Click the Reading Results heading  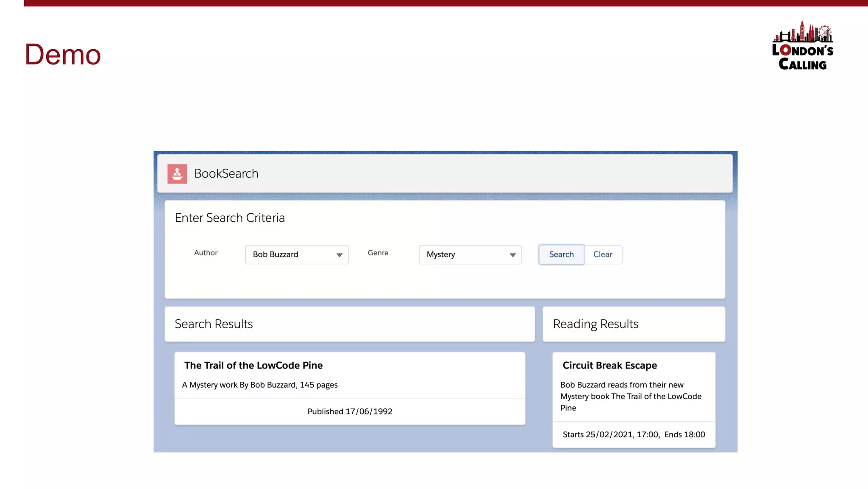click(x=595, y=324)
